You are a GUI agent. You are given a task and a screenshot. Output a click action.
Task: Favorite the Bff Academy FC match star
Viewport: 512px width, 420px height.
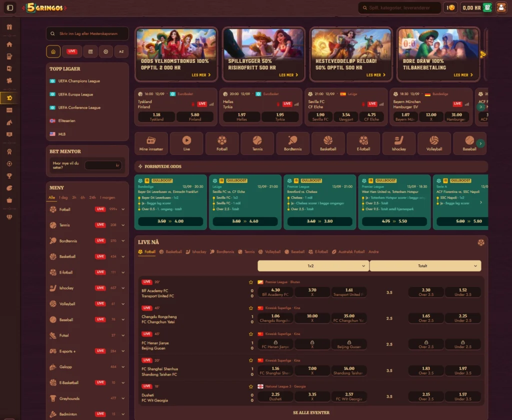click(x=251, y=282)
